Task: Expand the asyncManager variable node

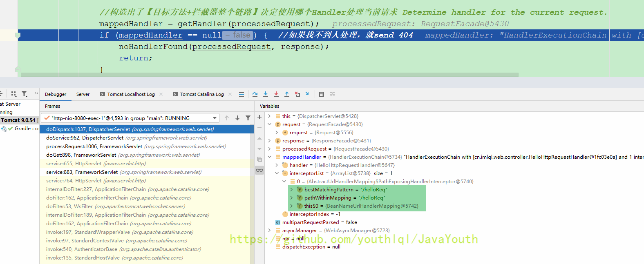Action: pos(270,231)
